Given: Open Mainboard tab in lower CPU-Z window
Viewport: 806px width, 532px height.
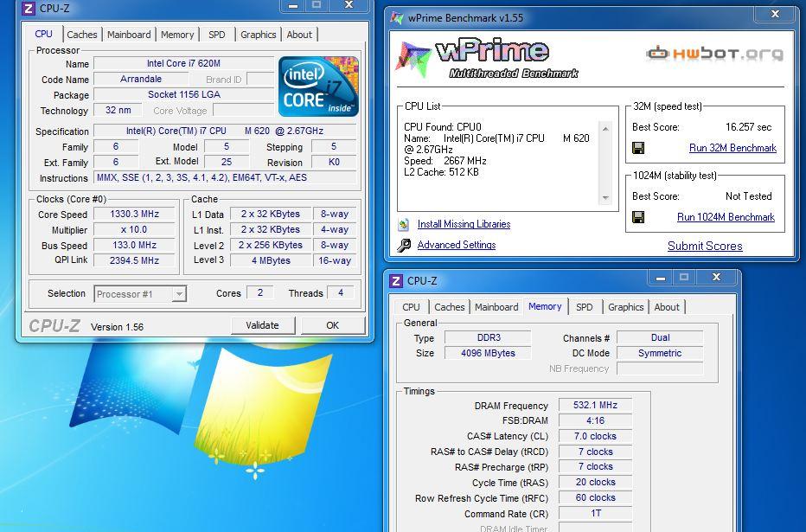Looking at the screenshot, I should tap(496, 307).
